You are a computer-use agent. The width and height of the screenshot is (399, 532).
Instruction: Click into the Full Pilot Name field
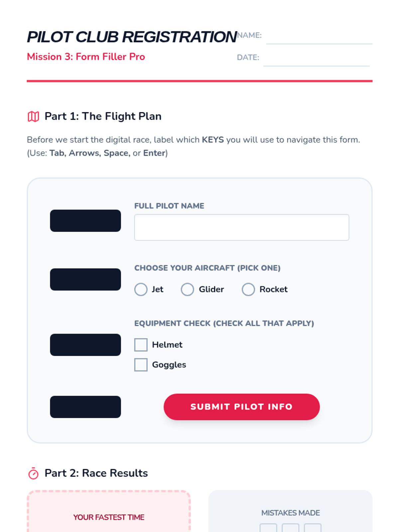click(241, 227)
